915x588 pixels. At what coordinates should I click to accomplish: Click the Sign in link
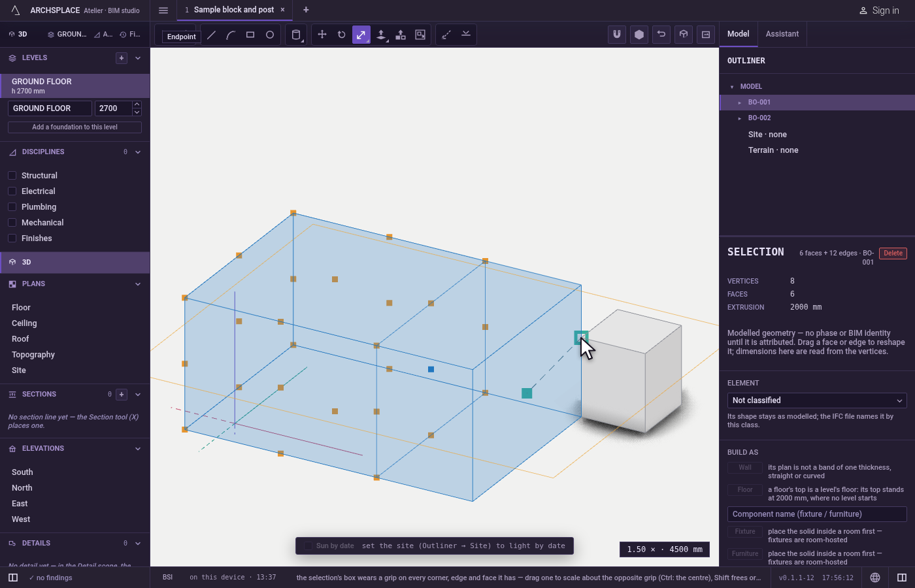(x=879, y=10)
